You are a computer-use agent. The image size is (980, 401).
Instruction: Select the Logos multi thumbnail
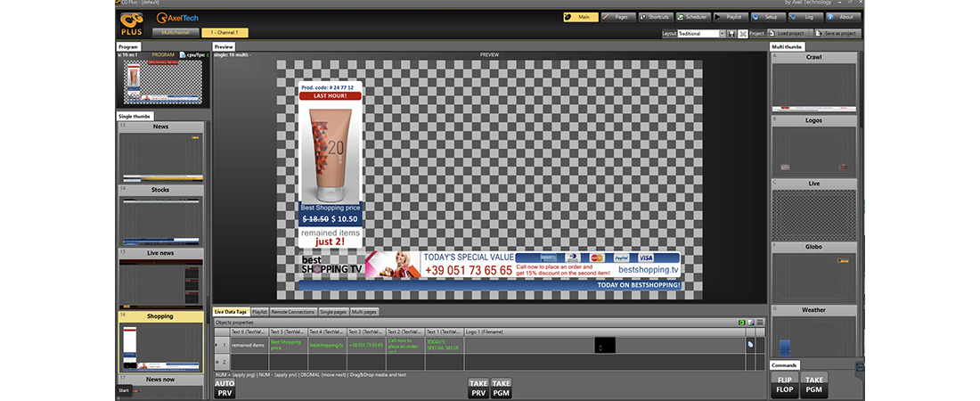813,146
